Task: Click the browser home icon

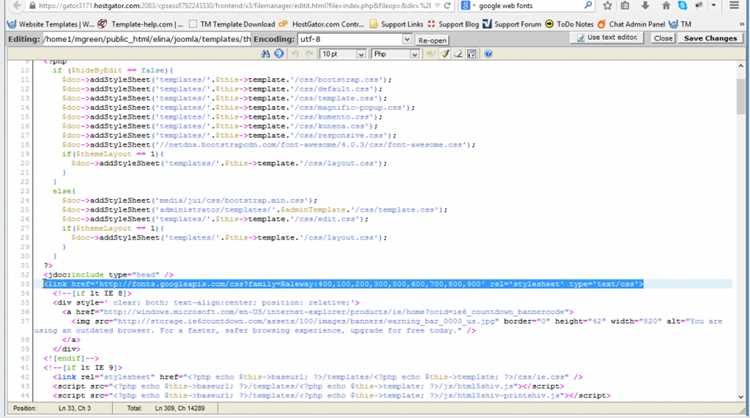Action: 666,6
